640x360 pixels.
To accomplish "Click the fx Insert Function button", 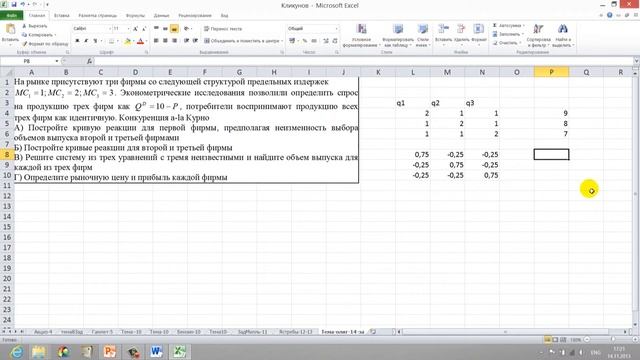I will [89, 61].
